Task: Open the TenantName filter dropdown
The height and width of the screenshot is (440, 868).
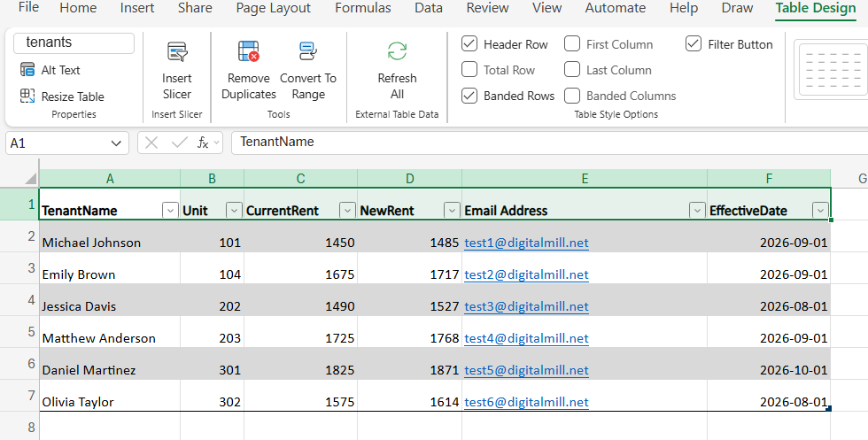Action: click(170, 211)
